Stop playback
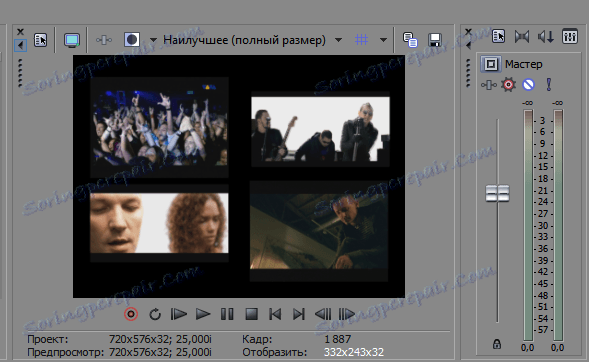 click(x=251, y=314)
